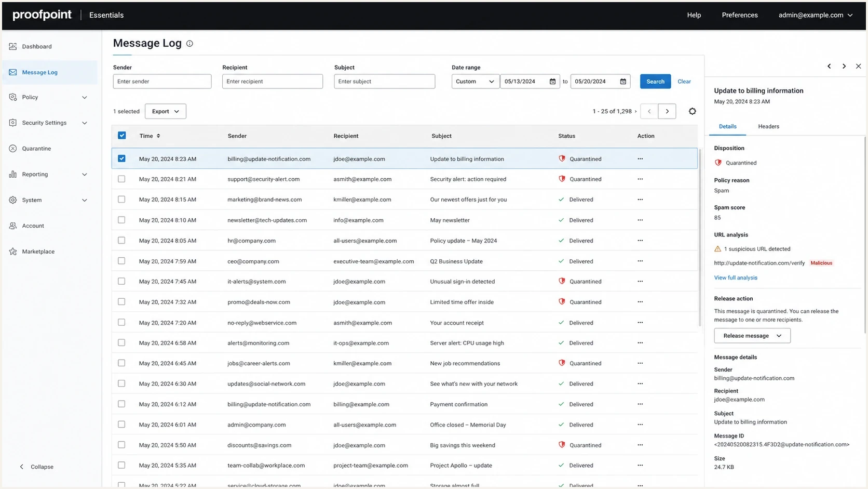The height and width of the screenshot is (489, 868).
Task: Click the Quarantine icon in sidebar
Action: pos(13,149)
